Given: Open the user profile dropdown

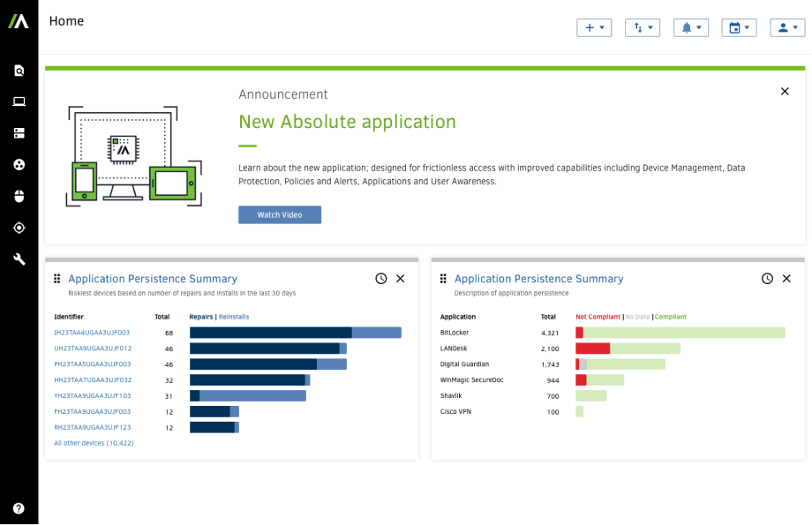Looking at the screenshot, I should (787, 27).
